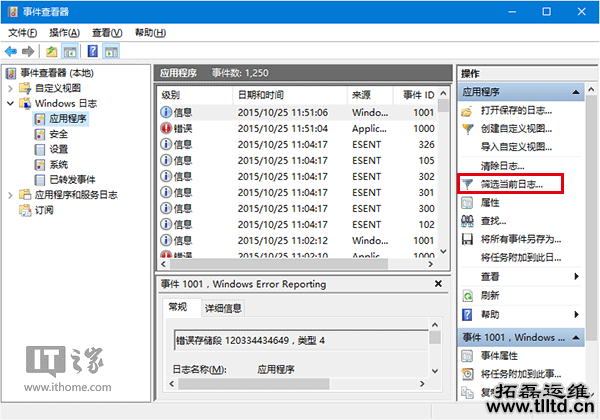Select the ESENT event with ID 326

tap(297, 145)
